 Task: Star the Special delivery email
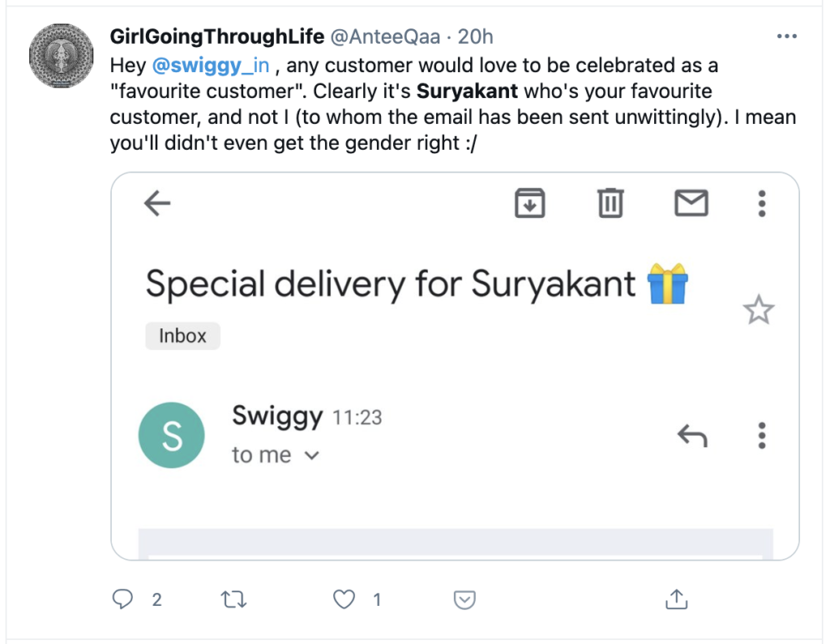tap(759, 311)
